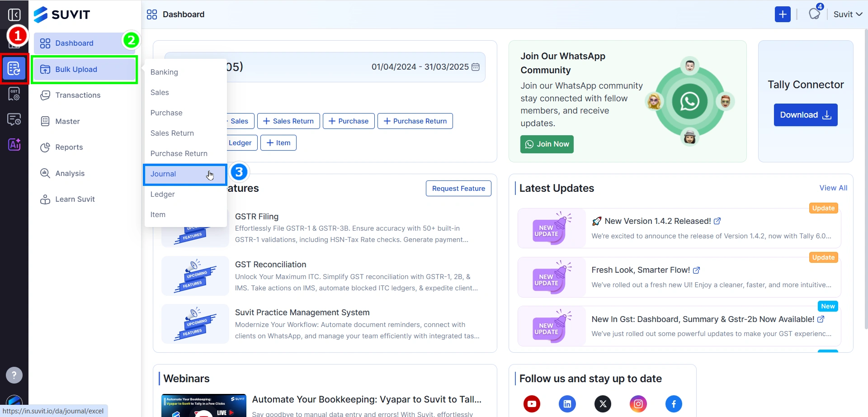Download the Tally Connector

click(x=806, y=115)
